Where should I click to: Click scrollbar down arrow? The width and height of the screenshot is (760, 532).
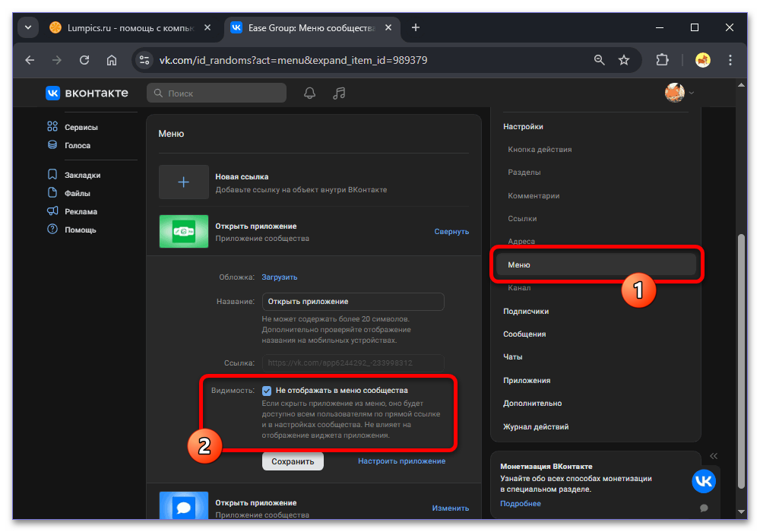coord(740,511)
